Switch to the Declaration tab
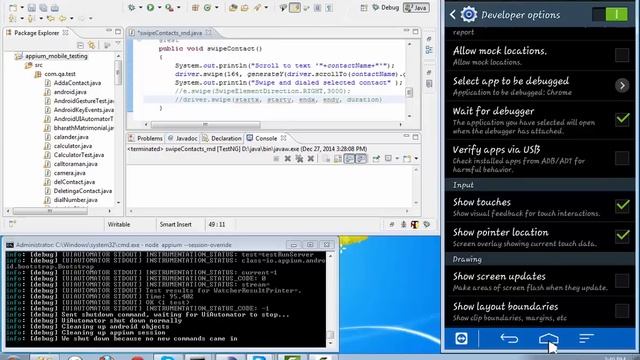Screen dimensions: 640x360 (222, 138)
